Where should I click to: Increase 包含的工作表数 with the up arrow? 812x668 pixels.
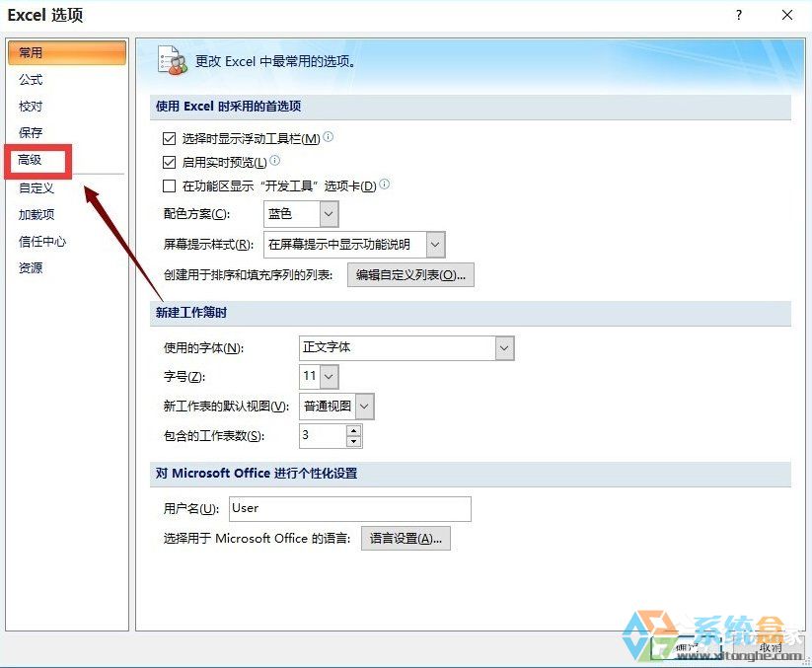(353, 430)
